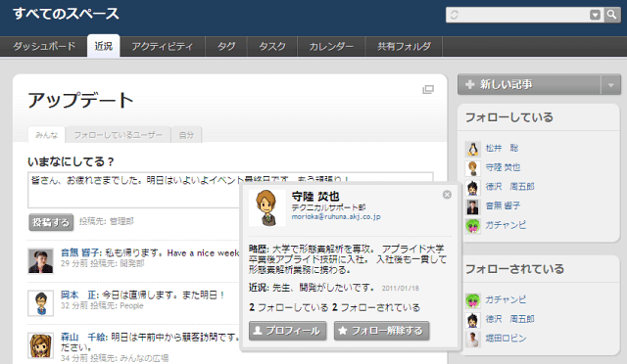Click the 投稿先: 管理部 label beside 投稿する
The image size is (627, 364).
coord(107,221)
